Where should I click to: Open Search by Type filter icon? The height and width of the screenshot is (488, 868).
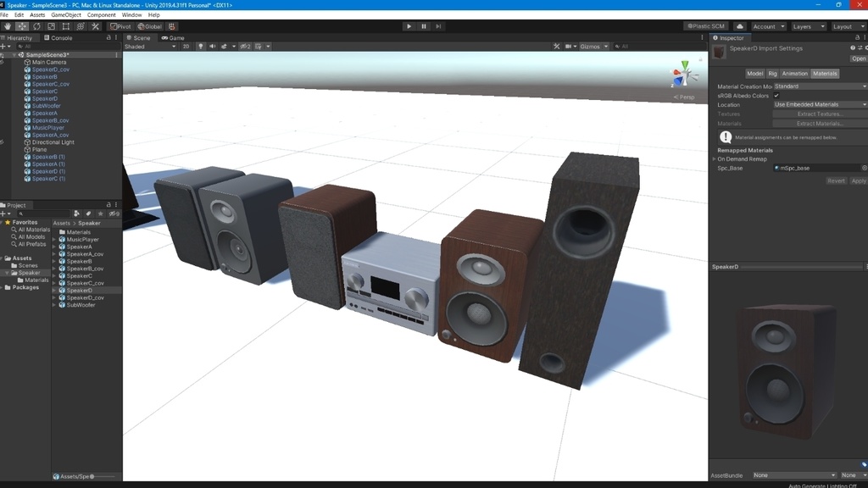point(76,213)
